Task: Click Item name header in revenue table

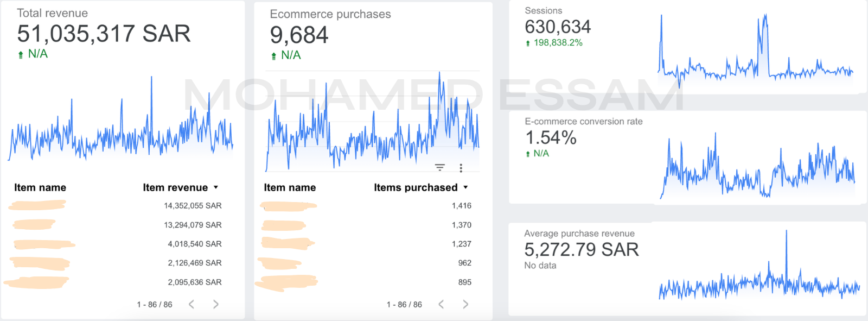Action: (x=40, y=187)
